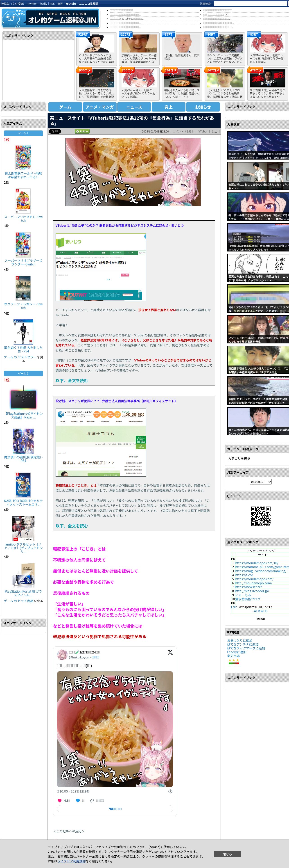Click はてなブックマークに追加 link
The height and width of the screenshot is (868, 289).
[246, 648]
